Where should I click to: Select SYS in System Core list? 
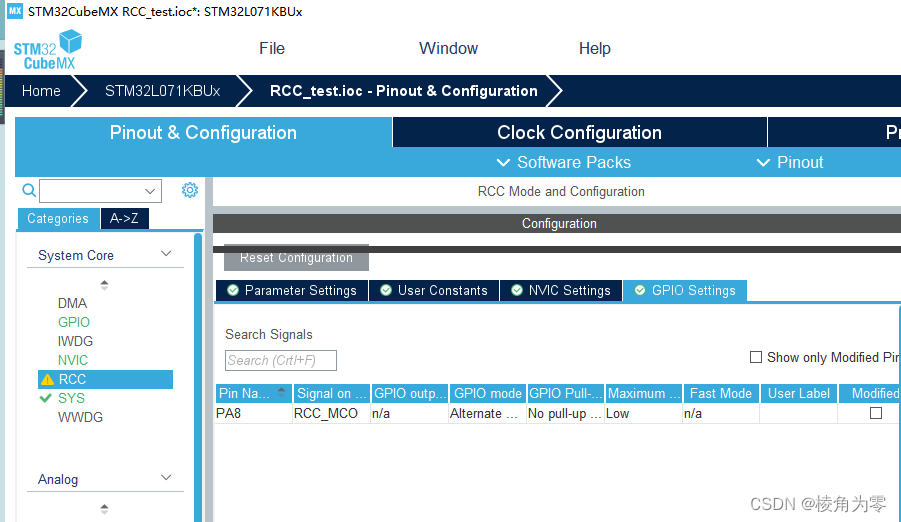tap(71, 398)
